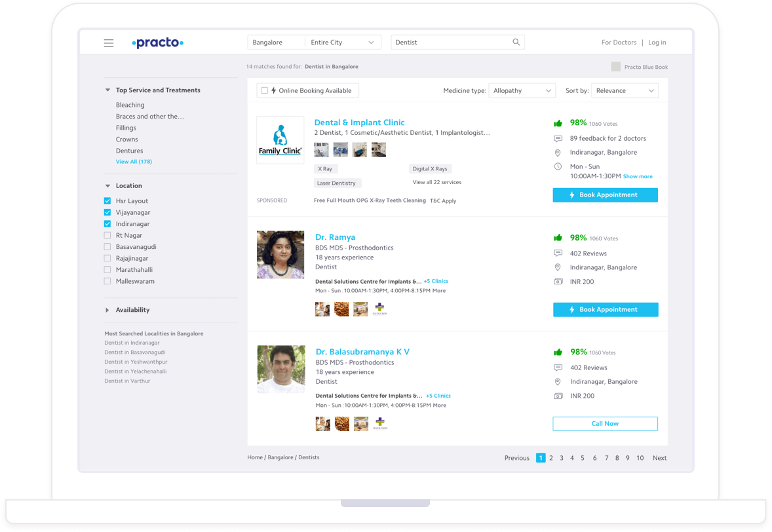This screenshot has width=772, height=532.
Task: Click View All (178) treatments link
Action: pos(134,161)
